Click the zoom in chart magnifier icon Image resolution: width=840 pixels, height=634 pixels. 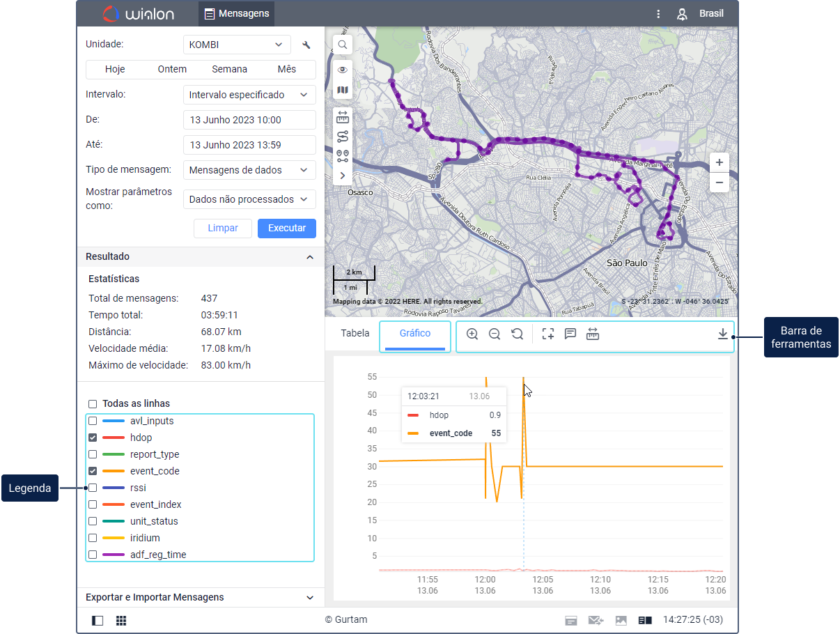pyautogui.click(x=472, y=334)
